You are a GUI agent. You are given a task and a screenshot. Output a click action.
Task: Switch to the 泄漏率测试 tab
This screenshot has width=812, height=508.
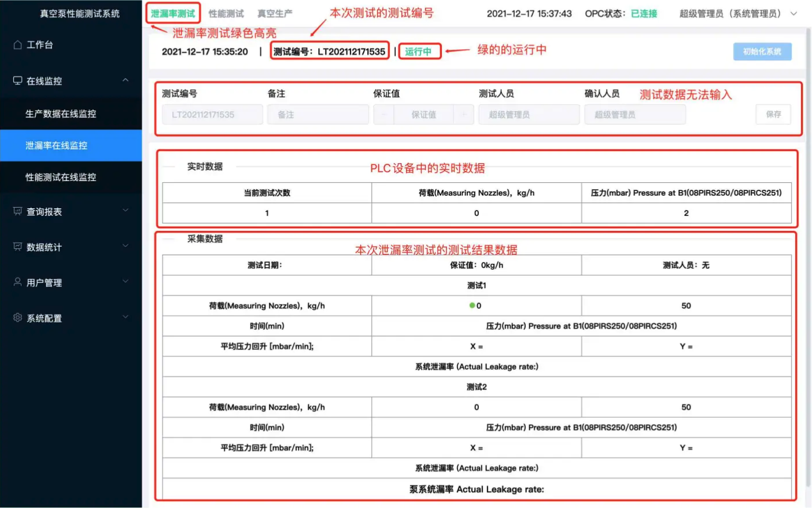pyautogui.click(x=173, y=13)
